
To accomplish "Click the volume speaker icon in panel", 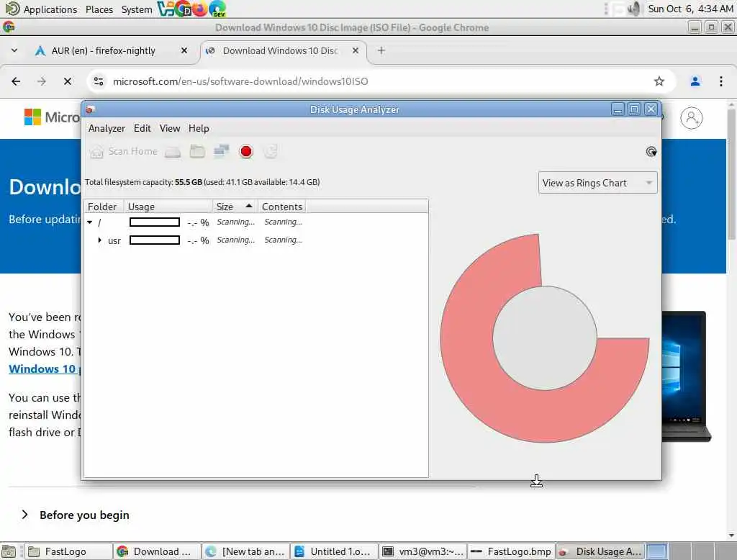I will coord(634,9).
